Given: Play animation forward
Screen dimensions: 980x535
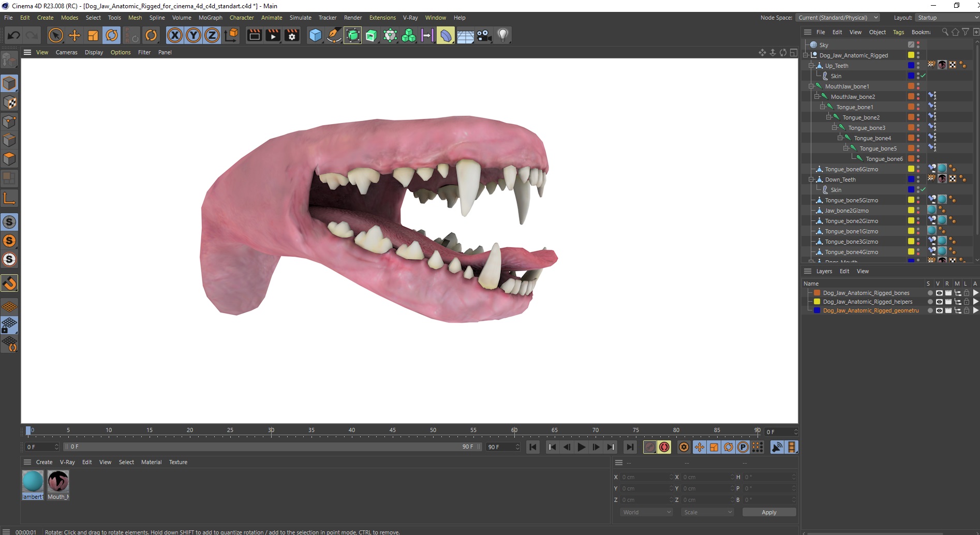Looking at the screenshot, I should click(582, 447).
